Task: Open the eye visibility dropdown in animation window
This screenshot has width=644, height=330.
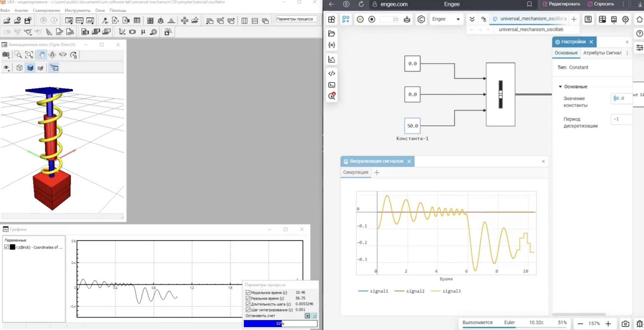Action: [6, 68]
